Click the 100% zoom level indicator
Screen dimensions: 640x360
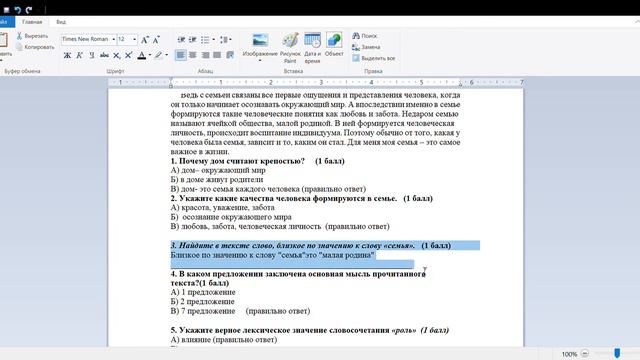pos(569,354)
